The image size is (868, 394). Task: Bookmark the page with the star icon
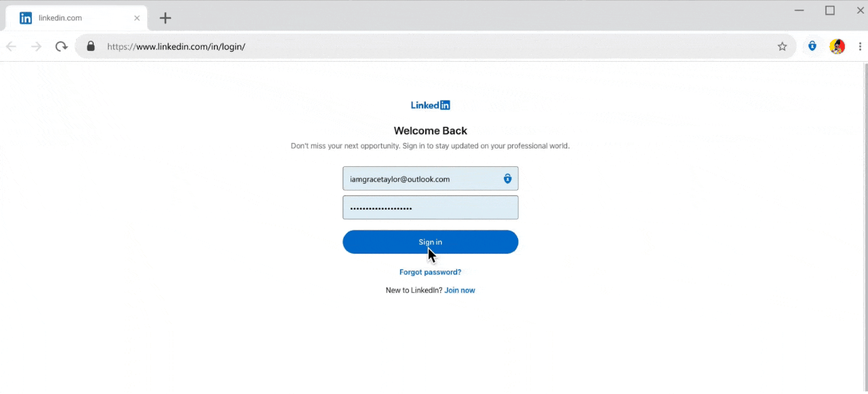782,46
